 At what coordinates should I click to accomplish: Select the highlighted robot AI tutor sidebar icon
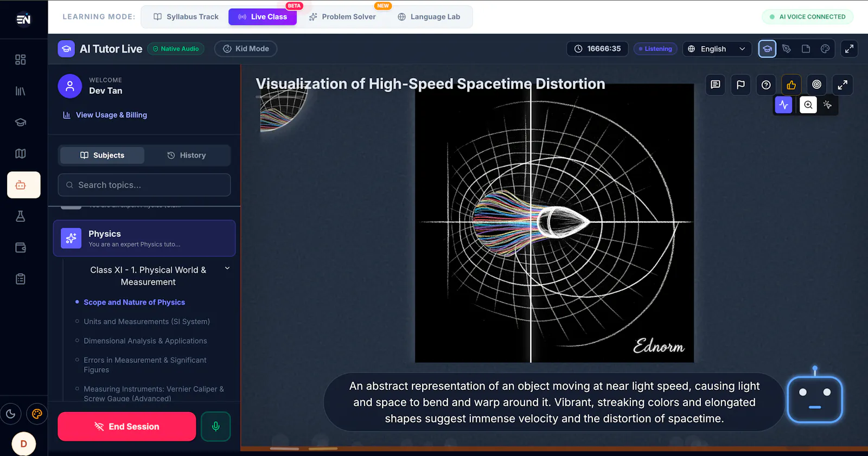pos(24,185)
